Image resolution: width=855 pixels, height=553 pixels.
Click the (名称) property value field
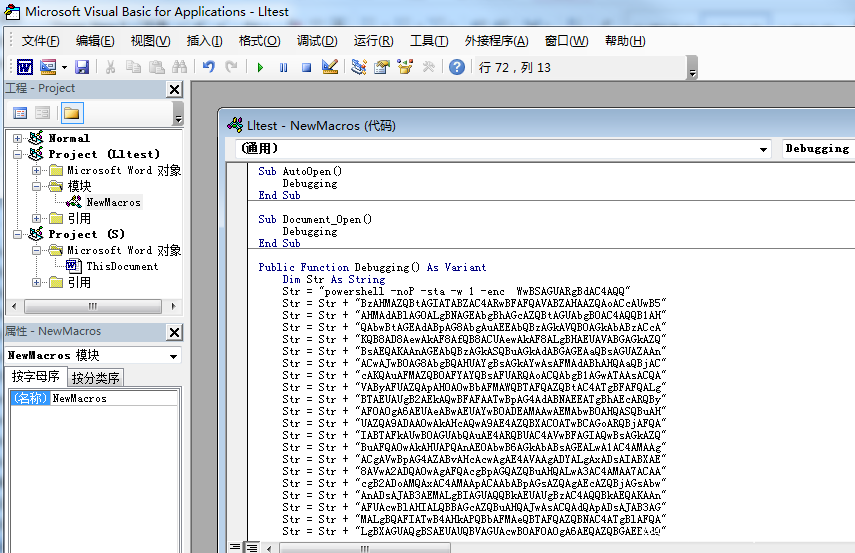(114, 399)
